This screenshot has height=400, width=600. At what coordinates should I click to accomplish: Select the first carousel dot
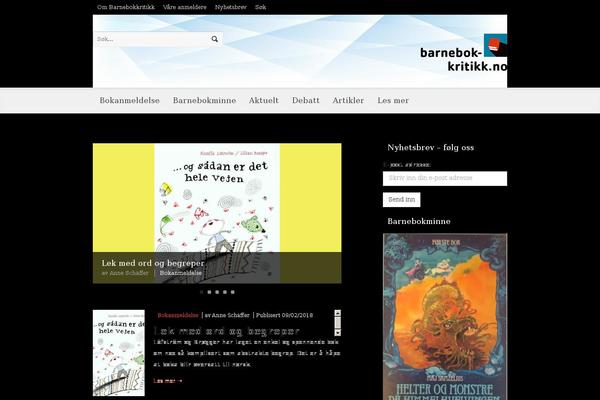coord(202,292)
